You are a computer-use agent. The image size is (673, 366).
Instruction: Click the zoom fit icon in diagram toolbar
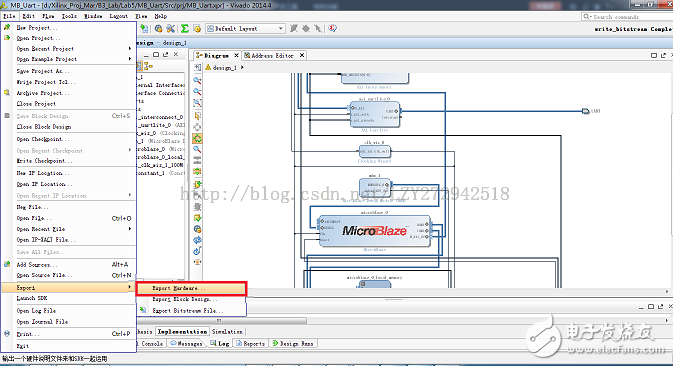tap(197, 103)
